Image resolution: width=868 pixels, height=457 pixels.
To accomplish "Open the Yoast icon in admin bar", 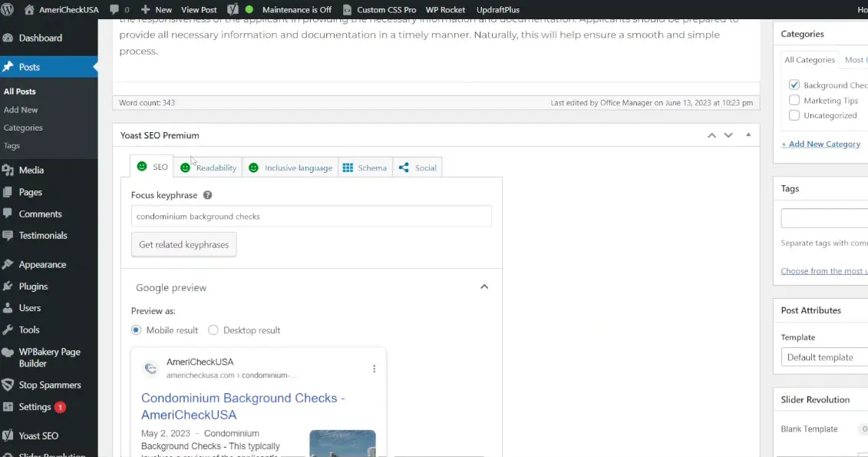I will pyautogui.click(x=232, y=9).
